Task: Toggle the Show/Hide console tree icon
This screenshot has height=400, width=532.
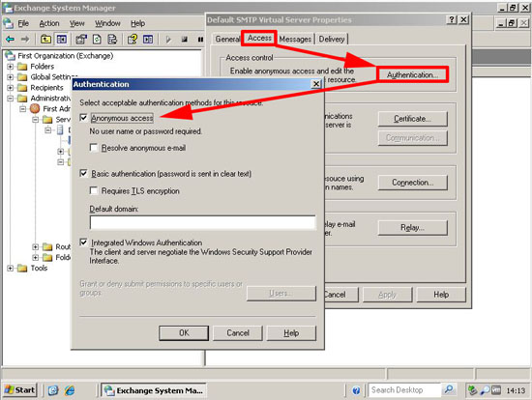Action: [x=61, y=40]
